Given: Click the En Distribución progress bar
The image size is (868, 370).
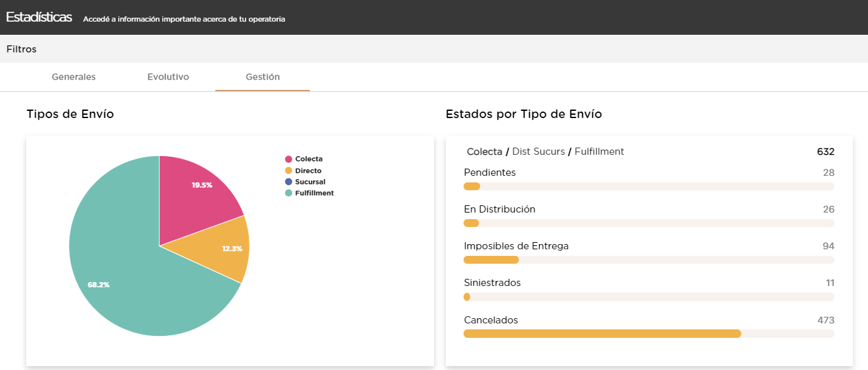Looking at the screenshot, I should pyautogui.click(x=649, y=223).
